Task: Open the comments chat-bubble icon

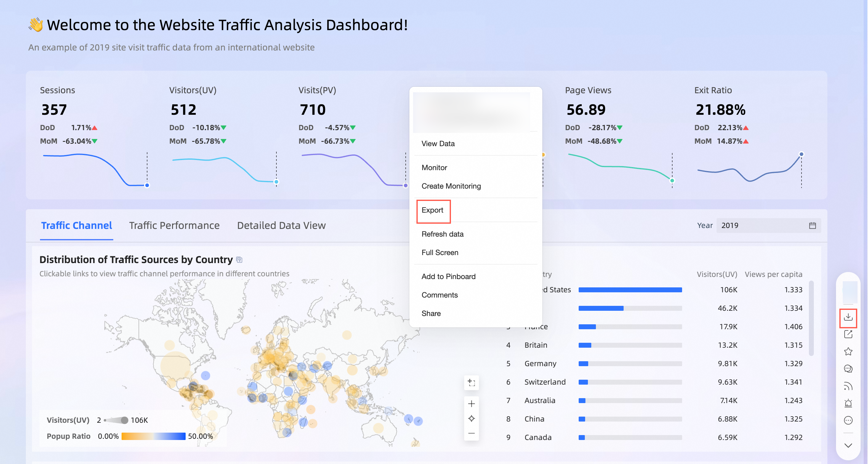Action: coord(848,369)
